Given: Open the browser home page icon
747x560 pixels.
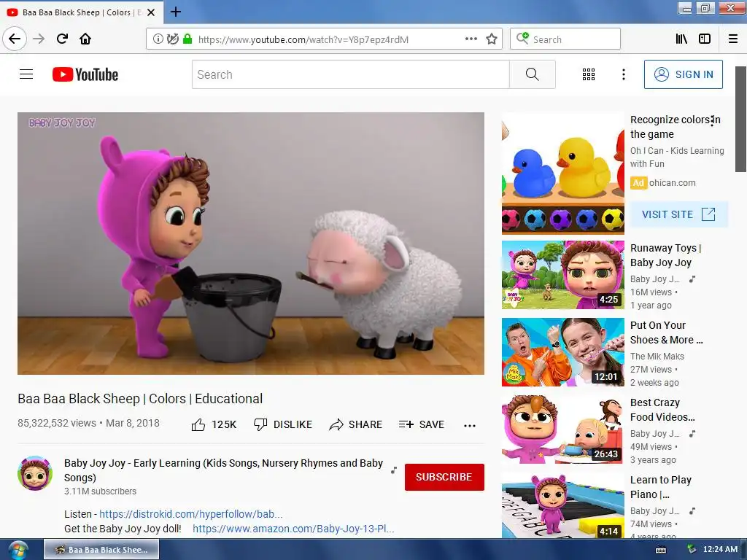Looking at the screenshot, I should (85, 39).
